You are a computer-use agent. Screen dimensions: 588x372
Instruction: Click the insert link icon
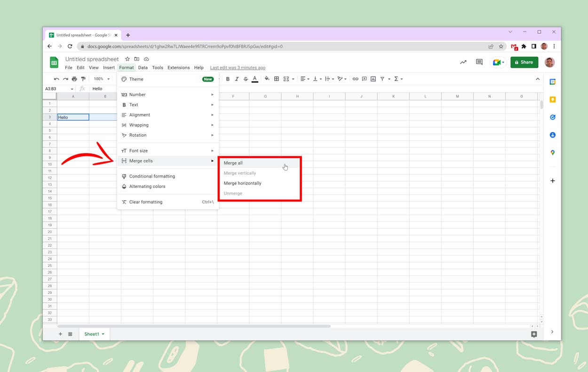pyautogui.click(x=355, y=79)
